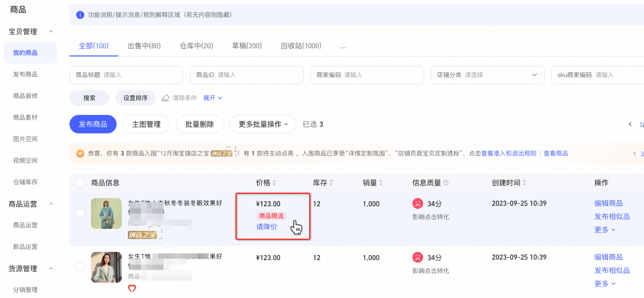This screenshot has width=644, height=298.
Task: Open 发布商品 in sidebar
Action: click(x=25, y=74)
